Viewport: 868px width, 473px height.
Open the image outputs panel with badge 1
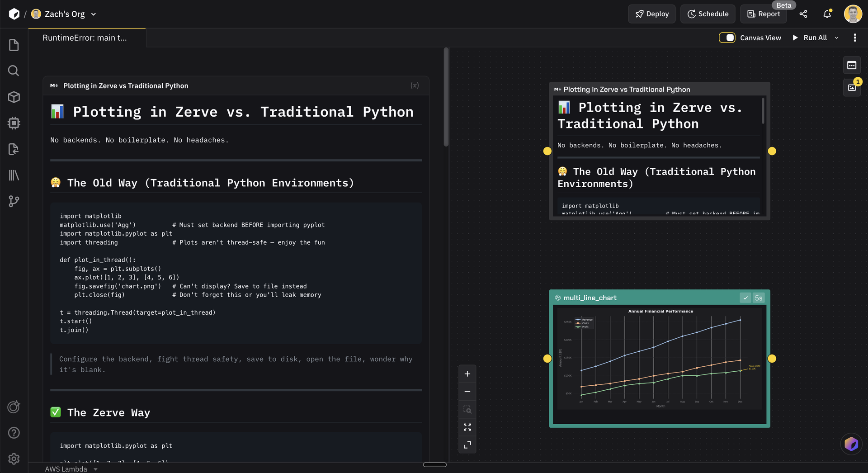[852, 88]
